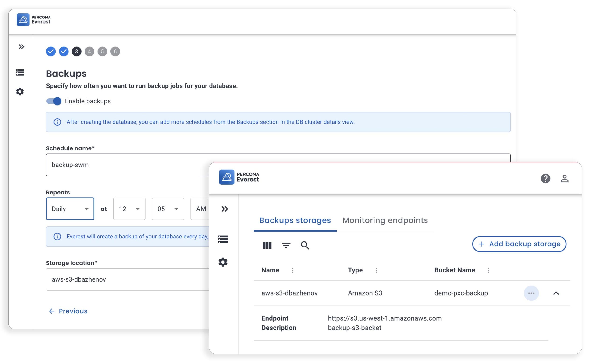Open the minutes dropdown showing 05
Image resolution: width=598 pixels, height=364 pixels.
[168, 209]
